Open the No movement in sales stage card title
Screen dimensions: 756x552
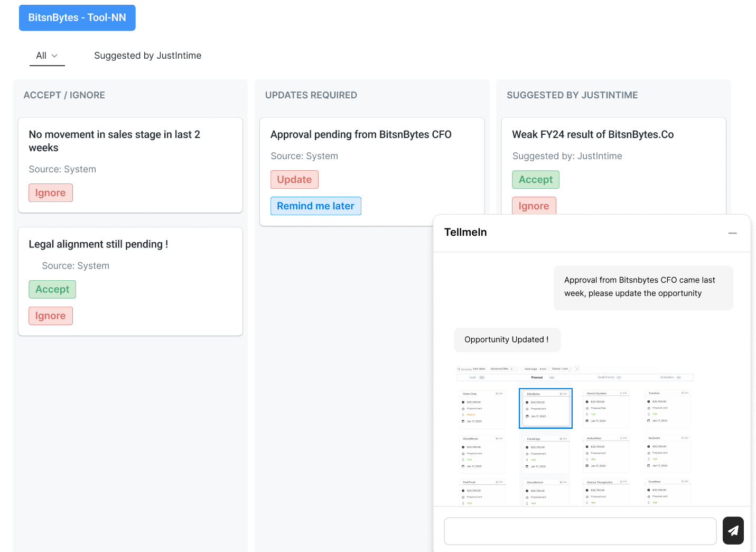[x=115, y=141]
